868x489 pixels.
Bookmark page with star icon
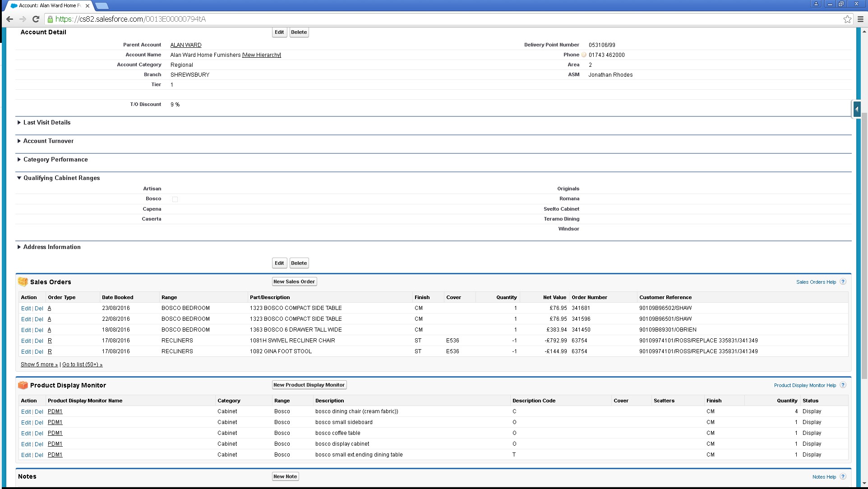[847, 19]
